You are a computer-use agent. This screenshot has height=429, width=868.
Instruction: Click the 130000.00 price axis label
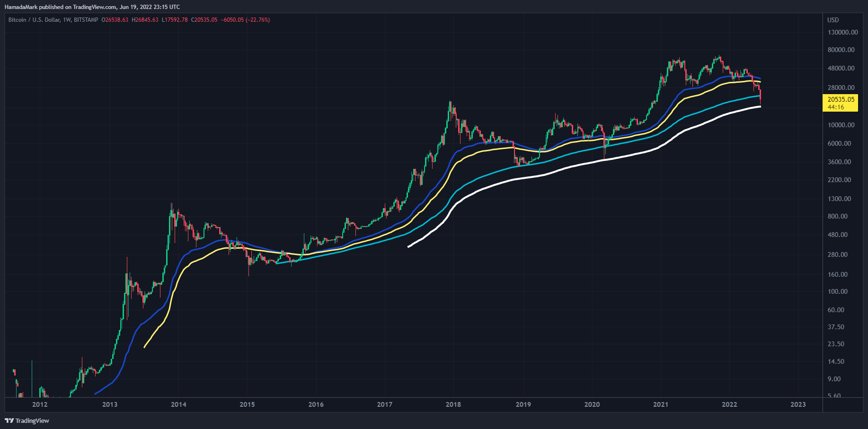[x=842, y=33]
